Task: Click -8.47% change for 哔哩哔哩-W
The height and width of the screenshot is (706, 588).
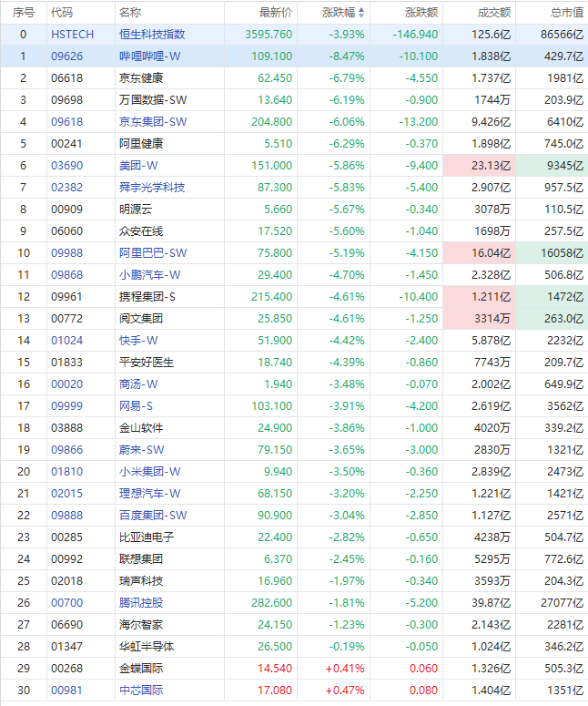Action: click(347, 56)
